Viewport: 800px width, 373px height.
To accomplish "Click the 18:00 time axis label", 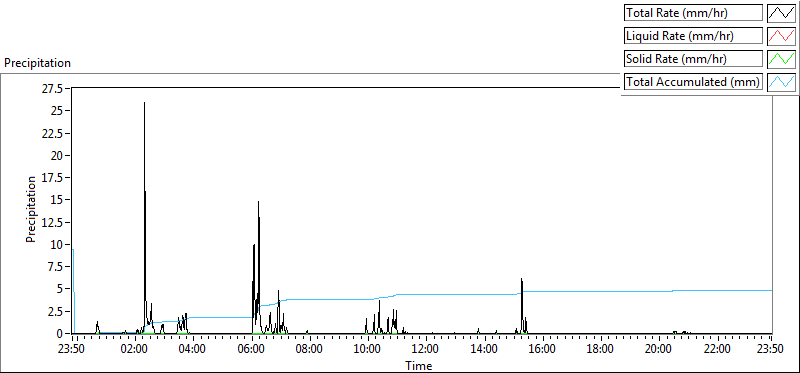I will click(x=601, y=350).
